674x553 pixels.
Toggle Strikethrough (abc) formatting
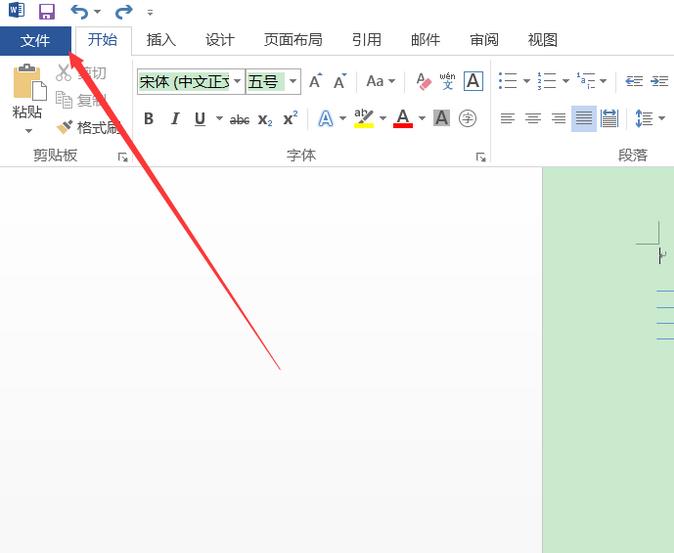pyautogui.click(x=239, y=119)
